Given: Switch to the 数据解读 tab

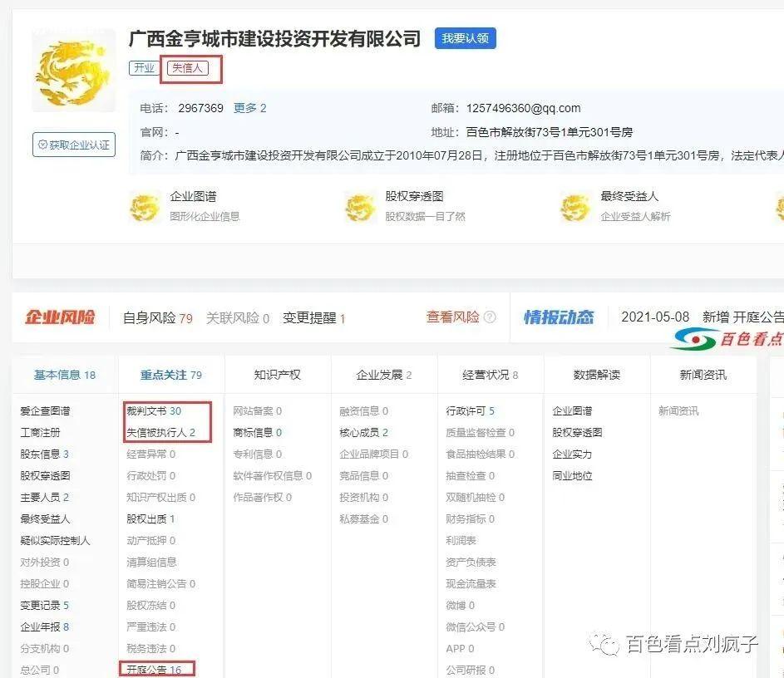Looking at the screenshot, I should click(597, 375).
